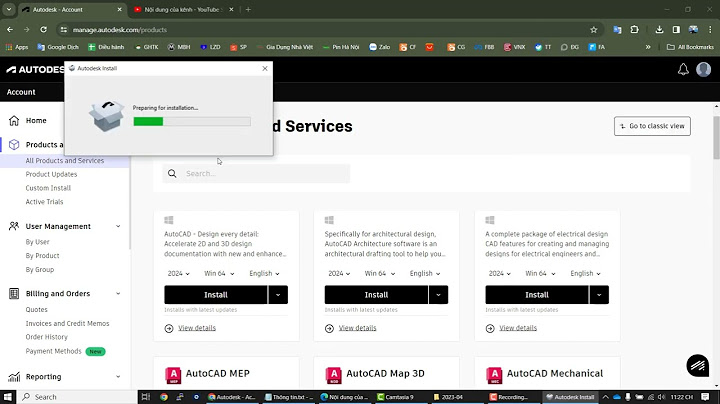The height and width of the screenshot is (404, 720).
Task: Open Custom Install in sidebar
Action: click(x=48, y=188)
